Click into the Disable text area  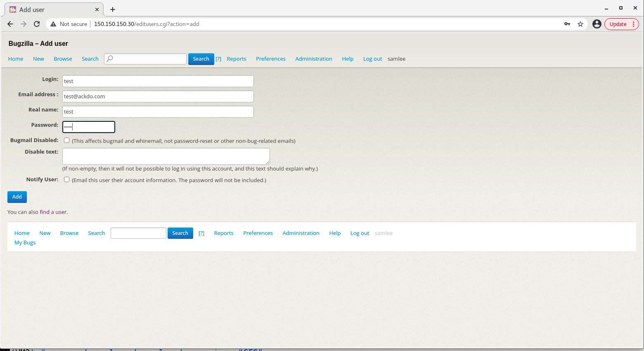[x=166, y=157]
